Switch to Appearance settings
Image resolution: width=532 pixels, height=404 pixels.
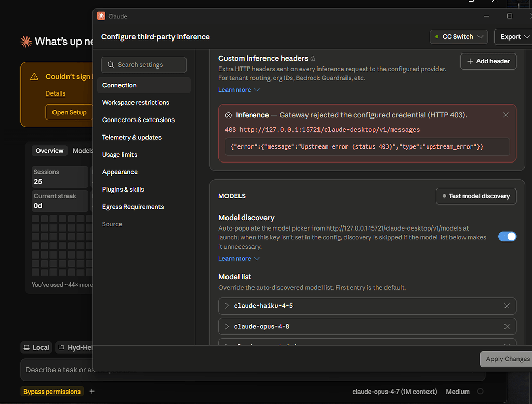pos(144,172)
